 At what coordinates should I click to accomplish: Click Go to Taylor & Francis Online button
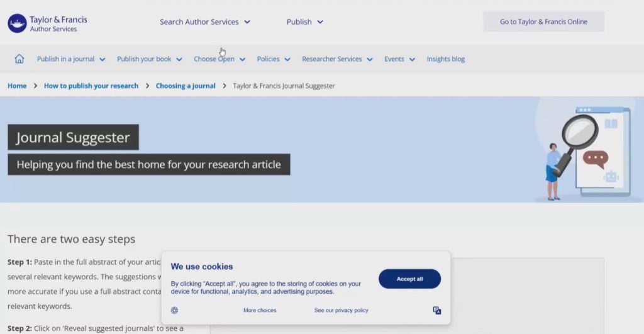tap(543, 22)
